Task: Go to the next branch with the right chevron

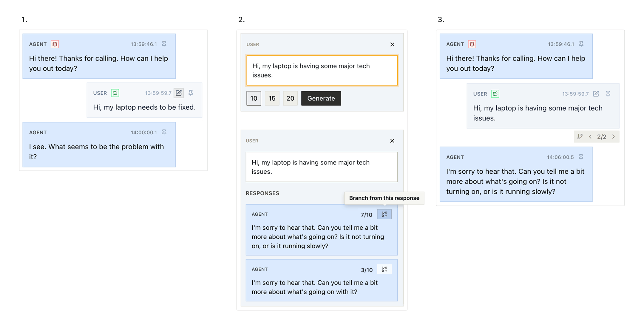Action: tap(613, 137)
